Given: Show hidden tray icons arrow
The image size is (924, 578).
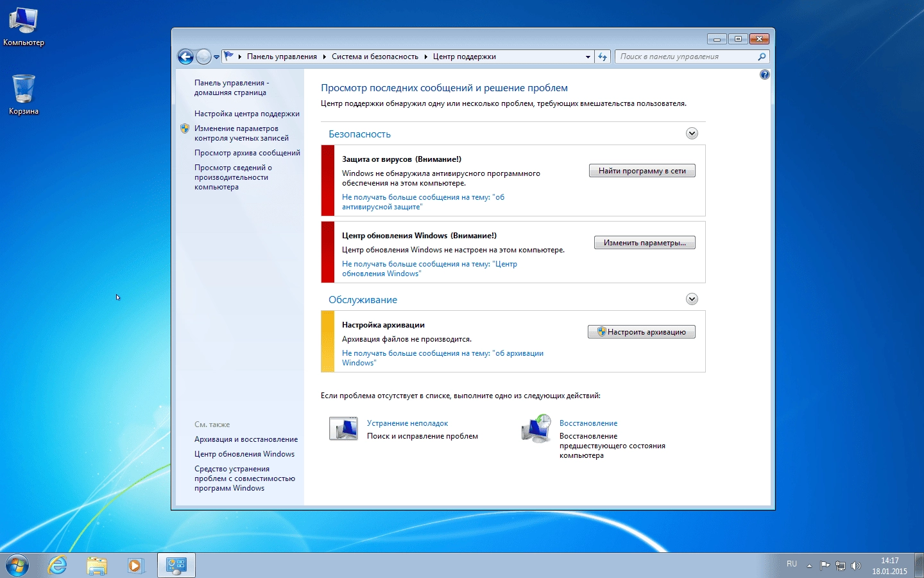Looking at the screenshot, I should pos(809,566).
